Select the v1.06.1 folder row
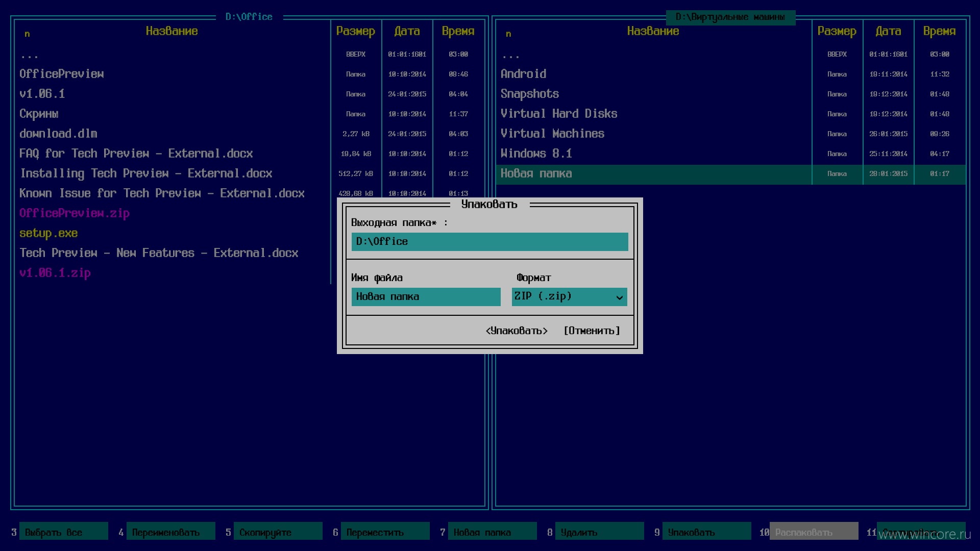Screen dimensions: 980x551 [x=42, y=94]
